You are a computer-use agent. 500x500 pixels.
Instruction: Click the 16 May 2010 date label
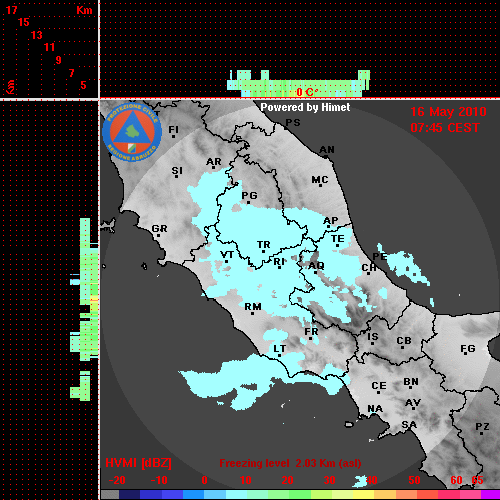tap(448, 112)
